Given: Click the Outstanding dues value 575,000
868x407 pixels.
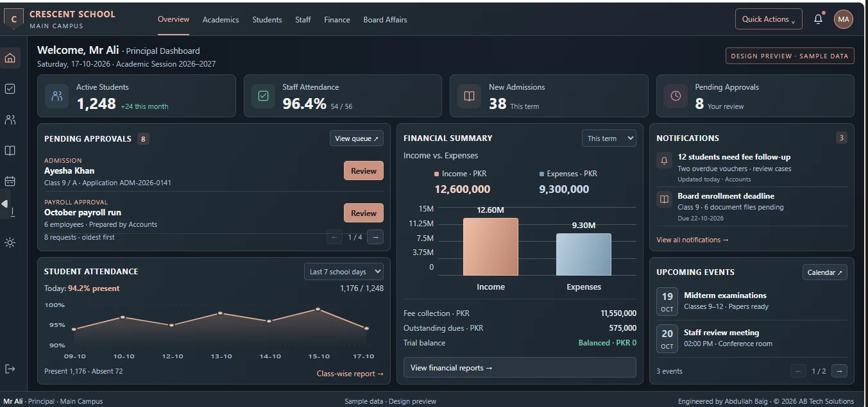Looking at the screenshot, I should pos(622,328).
